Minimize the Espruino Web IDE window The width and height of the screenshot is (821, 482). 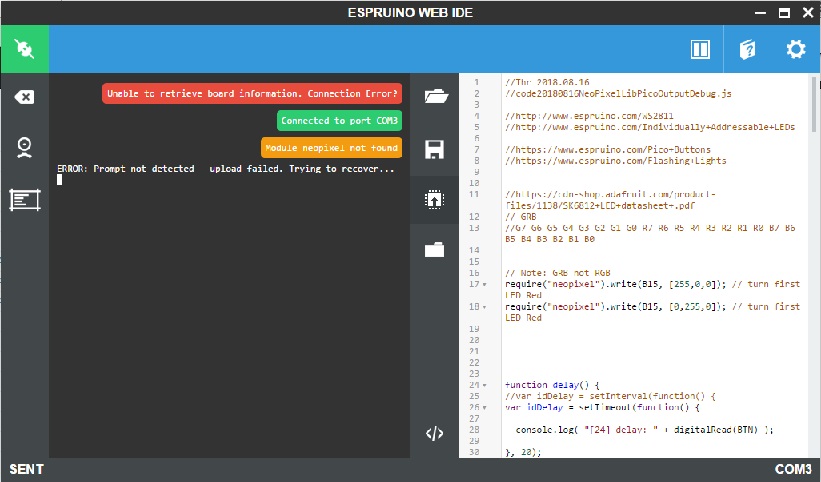pos(760,13)
